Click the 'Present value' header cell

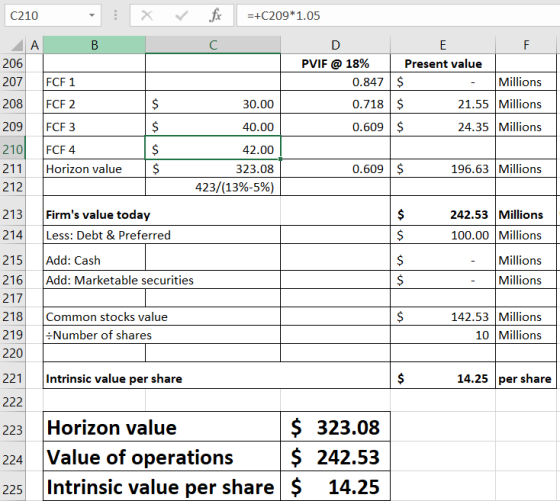click(x=443, y=64)
